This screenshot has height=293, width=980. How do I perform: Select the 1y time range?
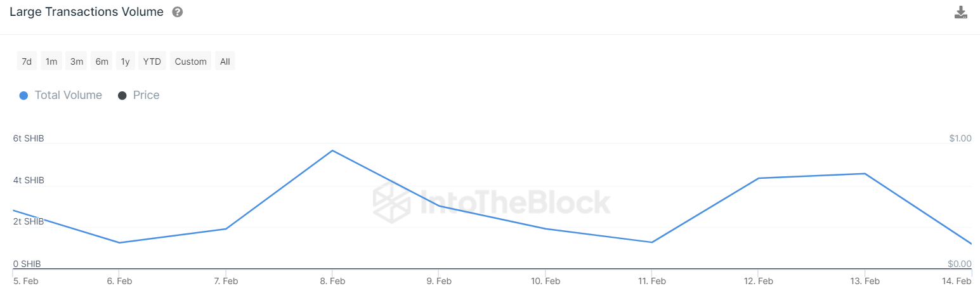[126, 62]
